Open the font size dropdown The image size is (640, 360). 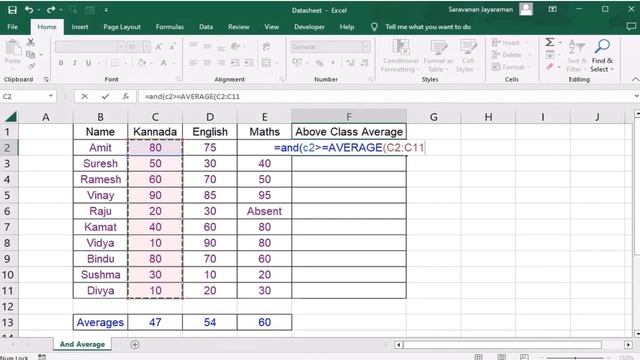[146, 47]
